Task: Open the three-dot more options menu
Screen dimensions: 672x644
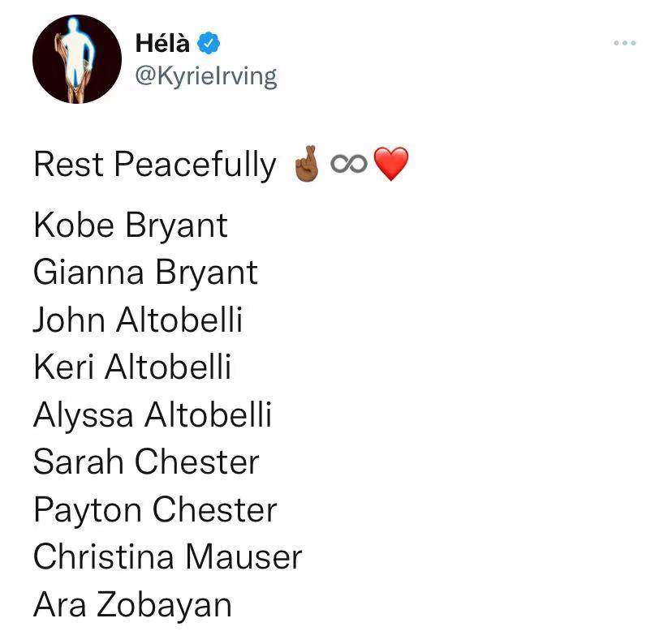Action: (624, 43)
